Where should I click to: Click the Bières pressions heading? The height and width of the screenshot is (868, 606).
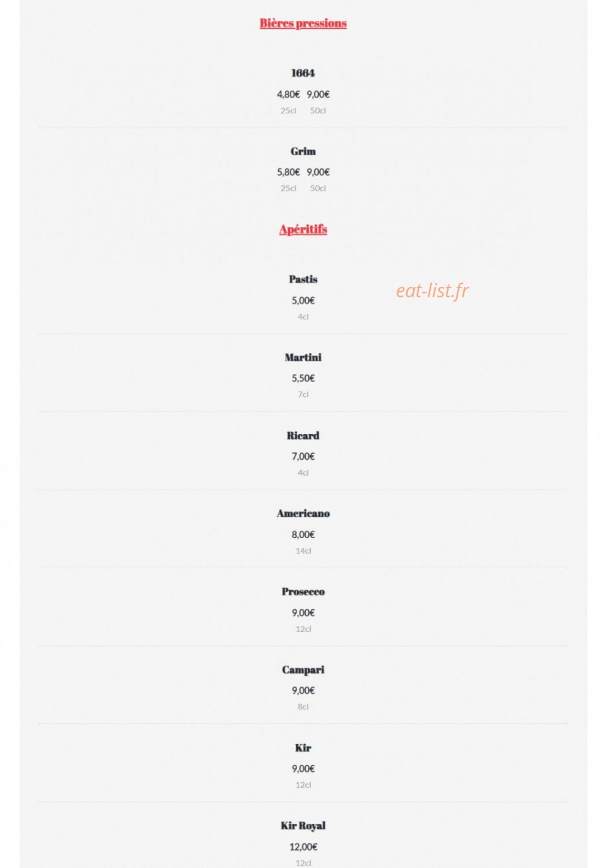click(303, 23)
